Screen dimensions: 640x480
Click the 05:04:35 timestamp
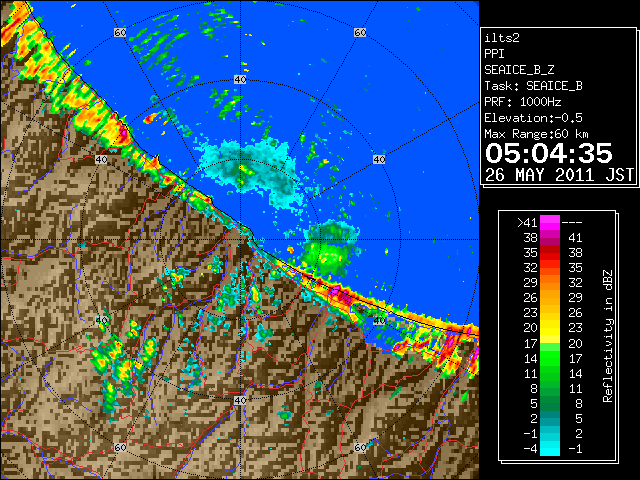pos(549,153)
